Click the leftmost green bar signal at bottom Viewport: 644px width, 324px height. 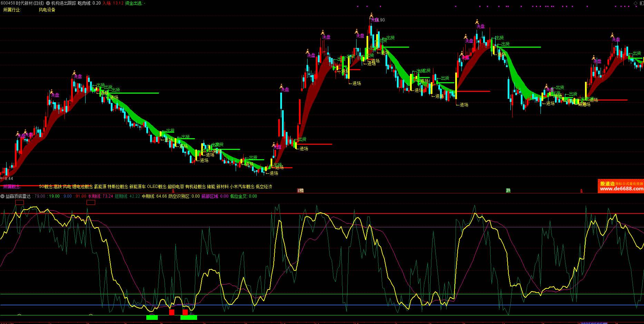tap(152, 317)
